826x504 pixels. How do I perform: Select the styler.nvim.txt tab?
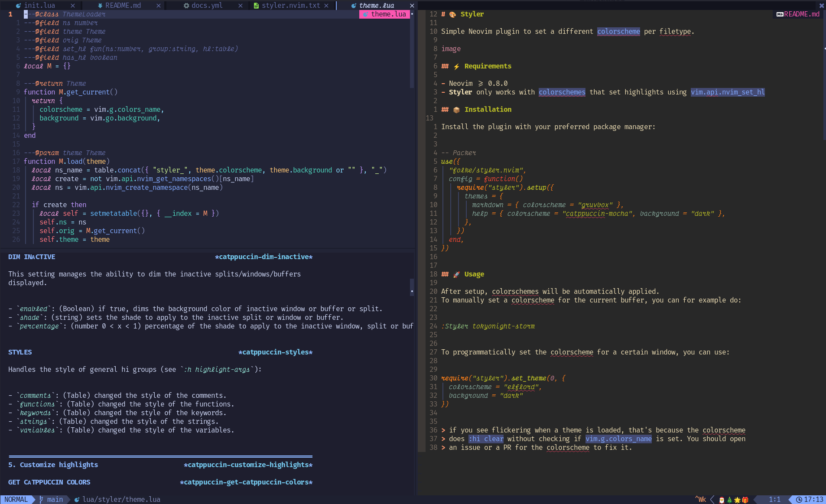(291, 5)
